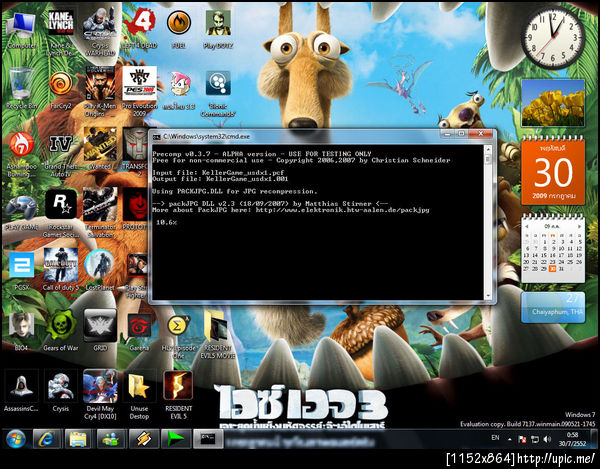Open the volume speaker tray icon
Screen dimensions: 600x469
pyautogui.click(x=547, y=439)
